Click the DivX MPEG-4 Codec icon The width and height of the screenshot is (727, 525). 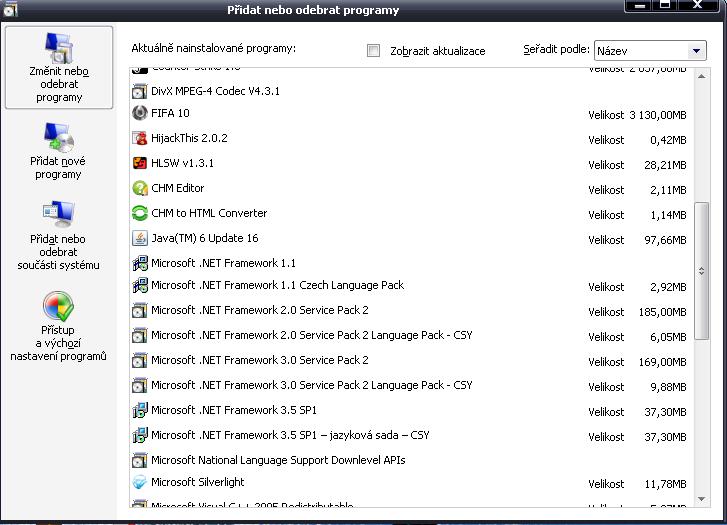tap(140, 91)
